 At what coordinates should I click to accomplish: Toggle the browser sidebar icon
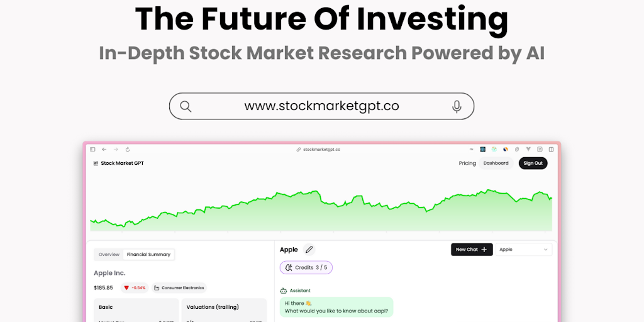(x=92, y=150)
